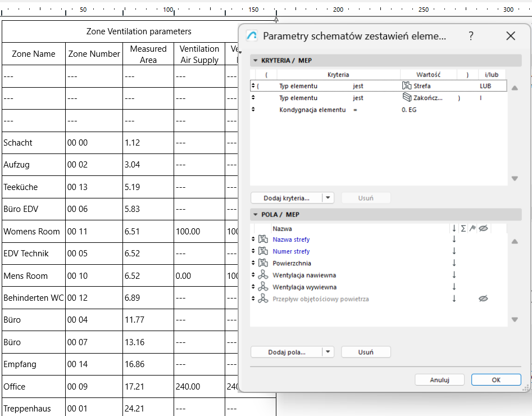Open the dialog help question mark

pyautogui.click(x=471, y=35)
